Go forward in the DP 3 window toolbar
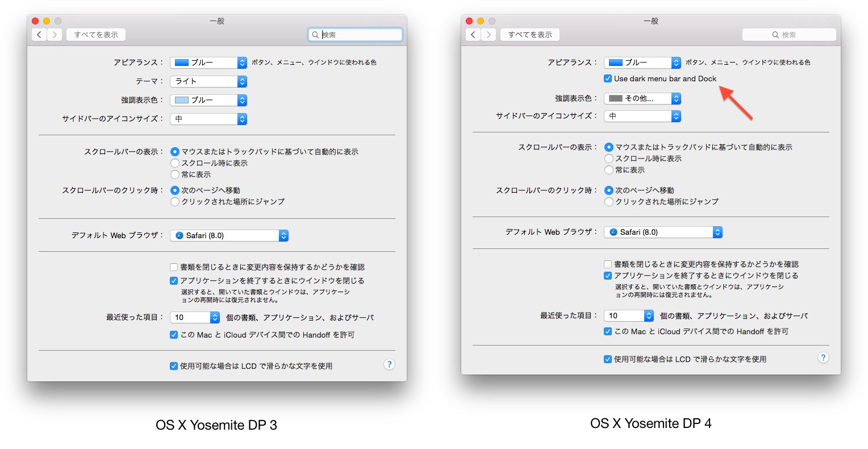Viewport: 868px width, 449px height. [x=54, y=35]
